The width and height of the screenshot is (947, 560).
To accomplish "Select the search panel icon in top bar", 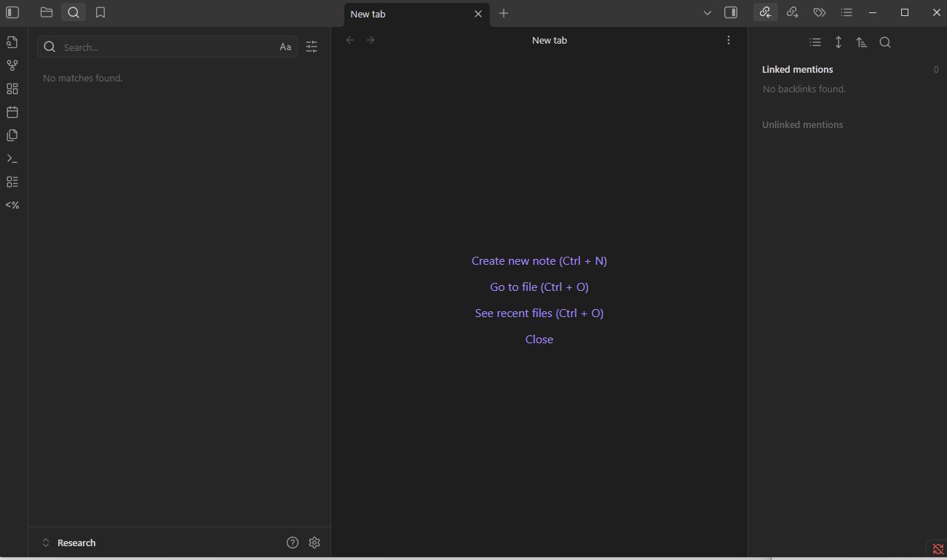I will [74, 12].
